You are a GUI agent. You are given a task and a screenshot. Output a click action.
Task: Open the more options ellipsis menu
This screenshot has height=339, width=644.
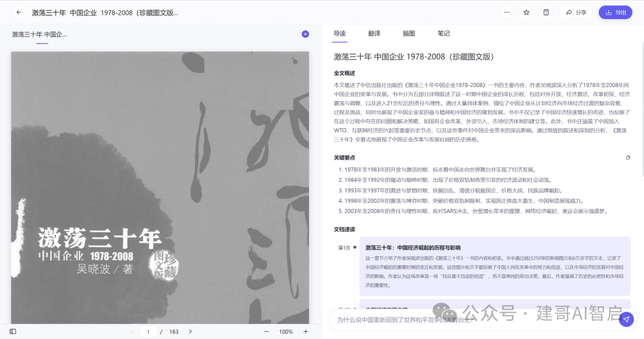[x=507, y=13]
